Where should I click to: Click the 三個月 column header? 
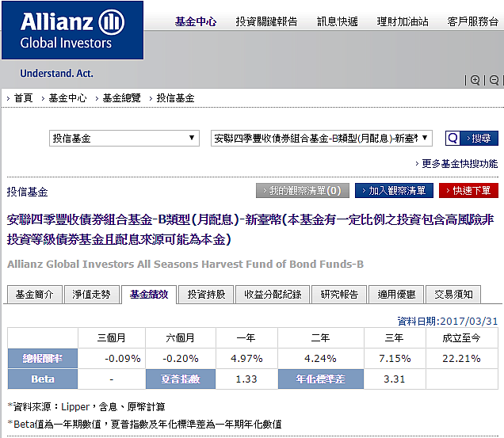click(112, 337)
